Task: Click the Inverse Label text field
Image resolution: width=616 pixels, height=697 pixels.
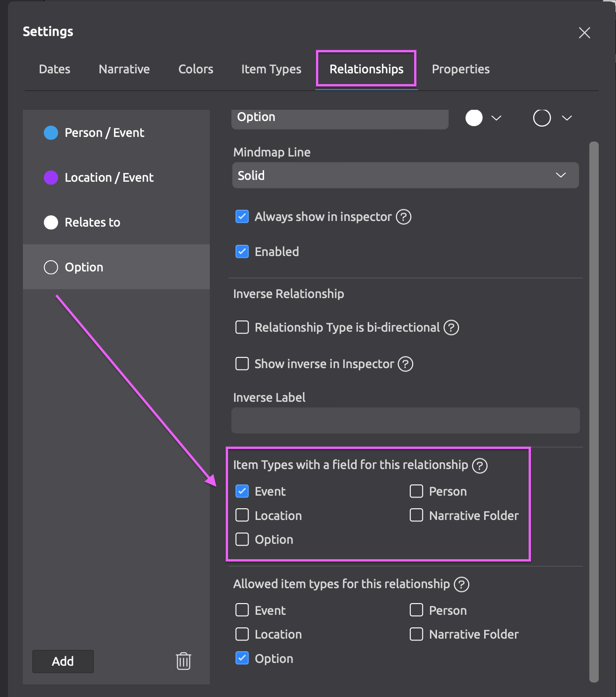Action: (405, 420)
